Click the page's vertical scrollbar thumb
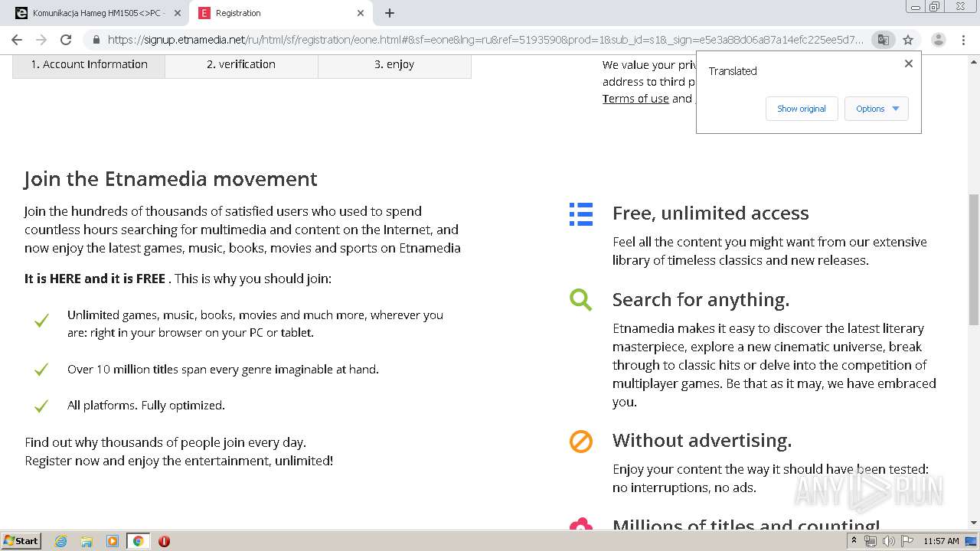Viewport: 980px width, 551px height. (973, 259)
